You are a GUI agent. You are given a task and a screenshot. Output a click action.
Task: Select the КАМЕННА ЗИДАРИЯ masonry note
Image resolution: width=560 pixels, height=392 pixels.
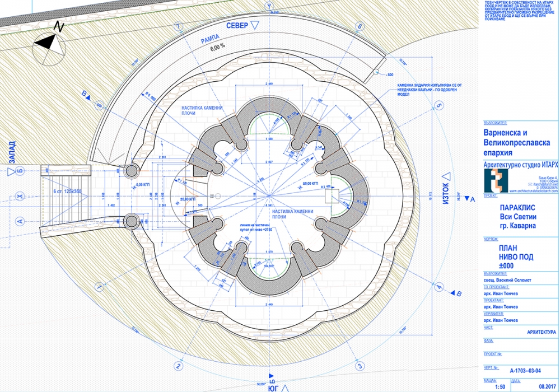pos(430,90)
